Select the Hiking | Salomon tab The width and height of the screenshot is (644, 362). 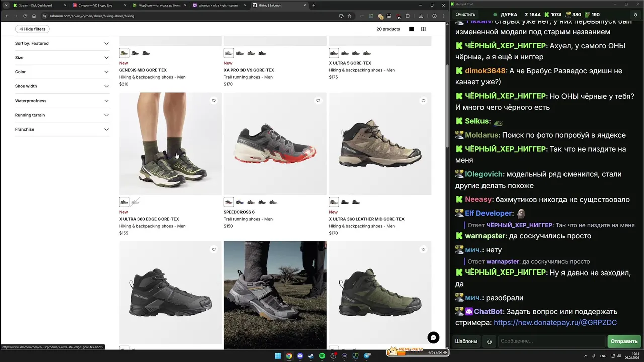279,5
